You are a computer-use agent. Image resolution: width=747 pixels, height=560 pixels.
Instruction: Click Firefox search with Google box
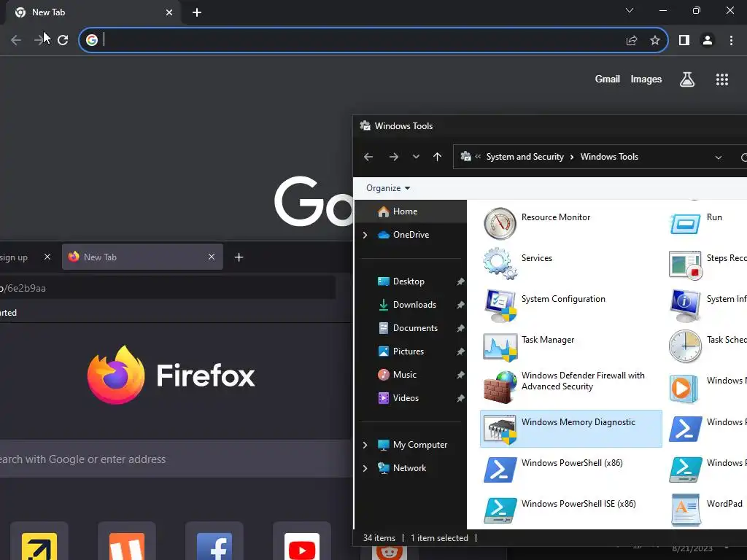[175, 459]
